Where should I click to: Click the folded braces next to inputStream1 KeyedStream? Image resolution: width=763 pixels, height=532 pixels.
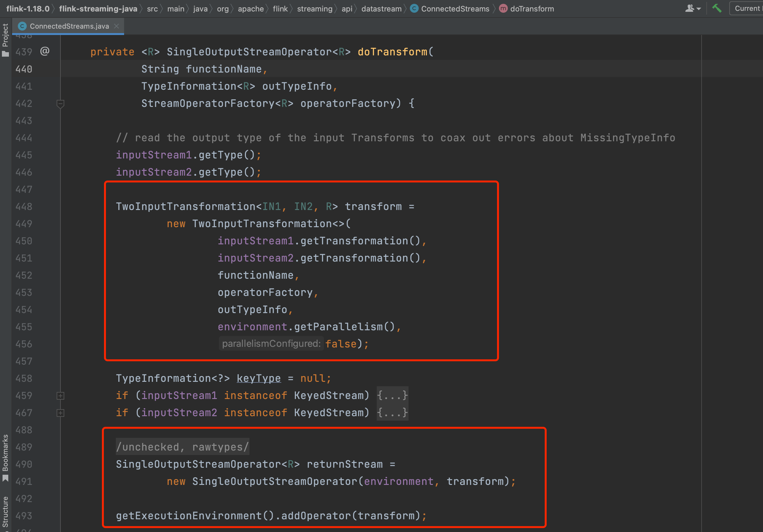click(x=392, y=396)
